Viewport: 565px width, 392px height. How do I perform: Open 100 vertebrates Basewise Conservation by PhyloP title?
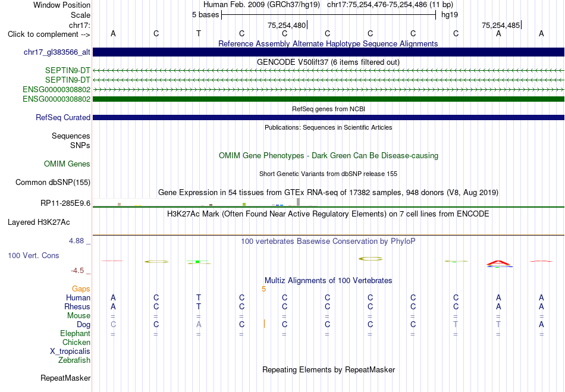point(328,242)
